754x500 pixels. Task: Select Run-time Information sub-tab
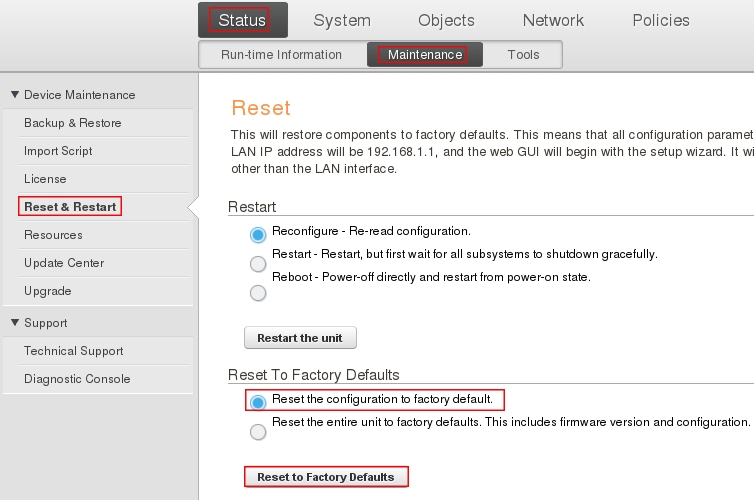(281, 55)
